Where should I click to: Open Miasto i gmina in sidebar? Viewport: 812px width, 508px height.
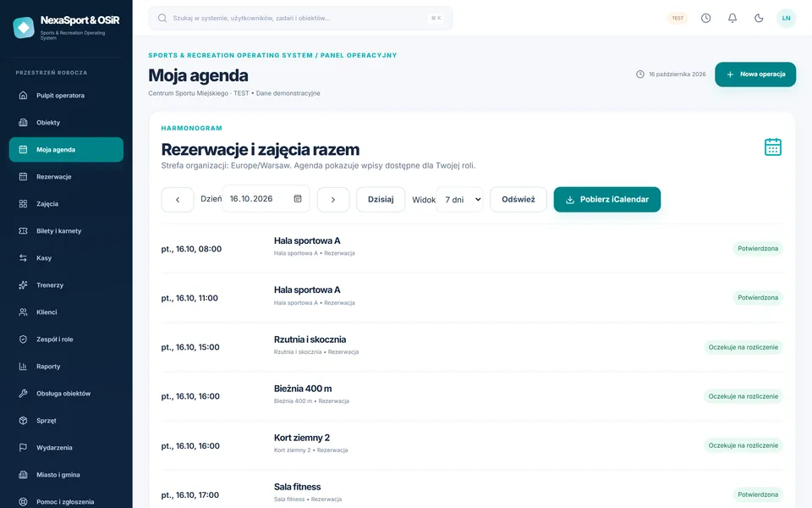coord(66,475)
